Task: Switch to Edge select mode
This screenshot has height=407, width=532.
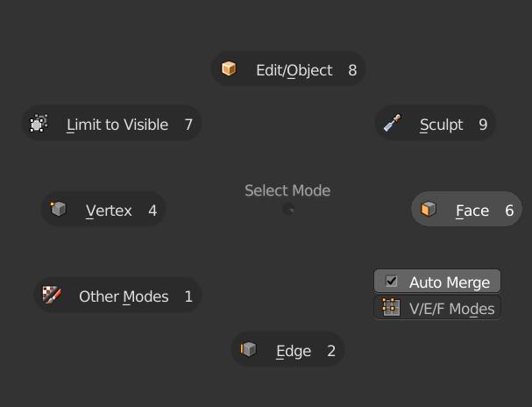Action: point(294,351)
